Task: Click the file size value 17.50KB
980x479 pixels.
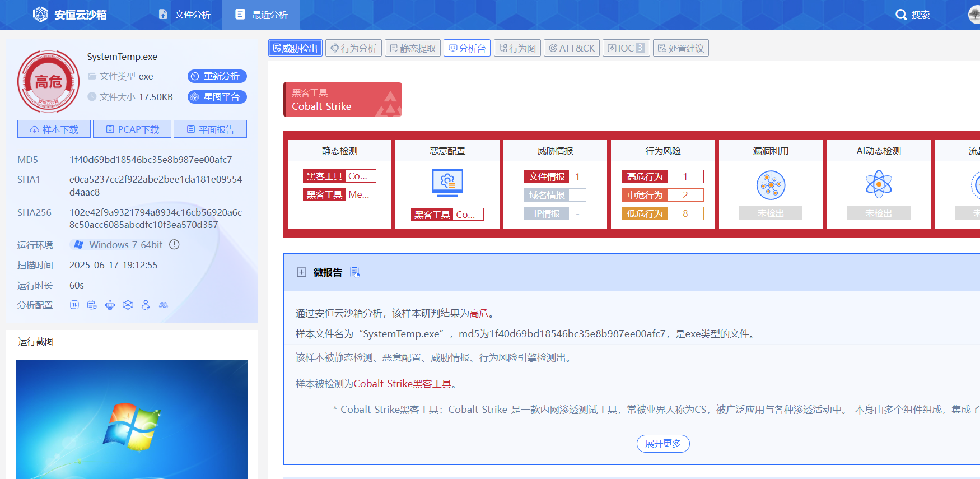Action: pos(156,97)
